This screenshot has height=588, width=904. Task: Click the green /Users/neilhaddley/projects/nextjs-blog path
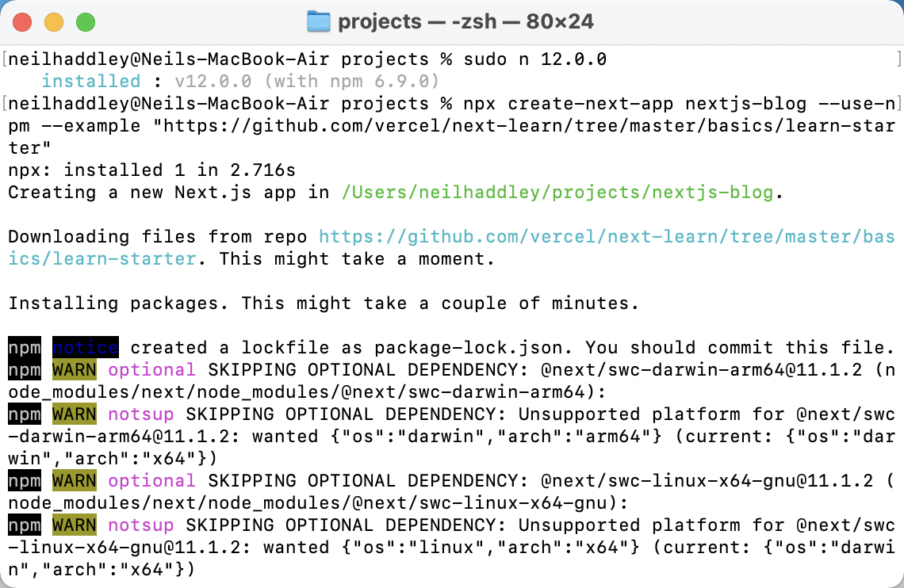[557, 192]
